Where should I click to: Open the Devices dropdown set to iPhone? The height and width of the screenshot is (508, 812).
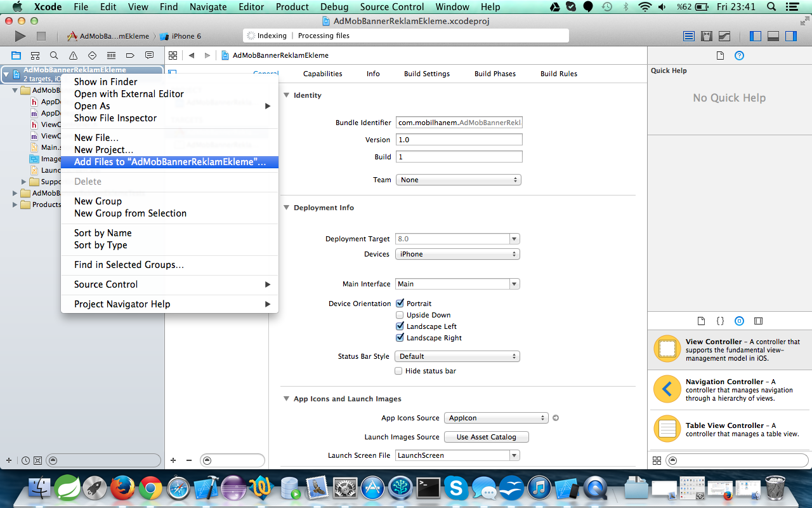coord(457,254)
